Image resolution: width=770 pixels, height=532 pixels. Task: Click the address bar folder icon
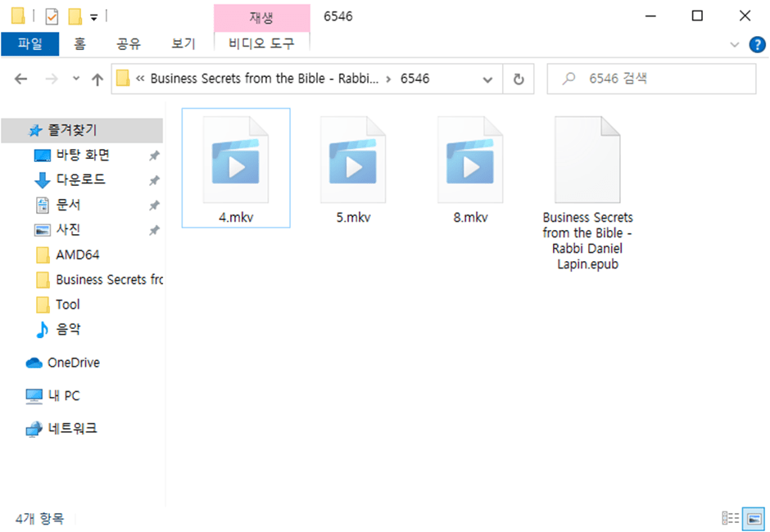(x=123, y=79)
